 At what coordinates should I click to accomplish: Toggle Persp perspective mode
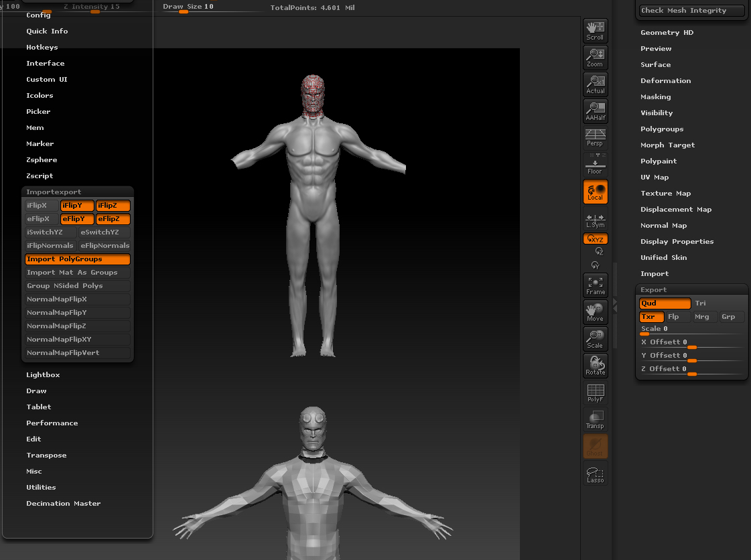point(595,138)
